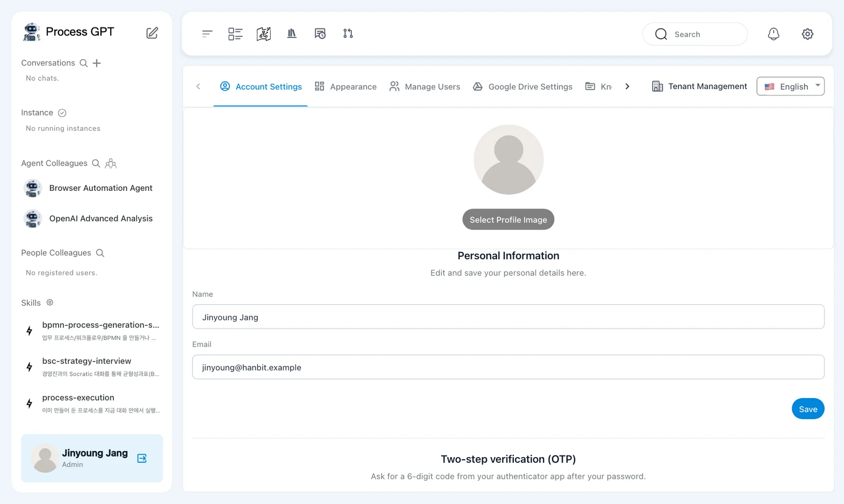Open Google Drive Settings tab
The image size is (844, 504).
pos(523,86)
